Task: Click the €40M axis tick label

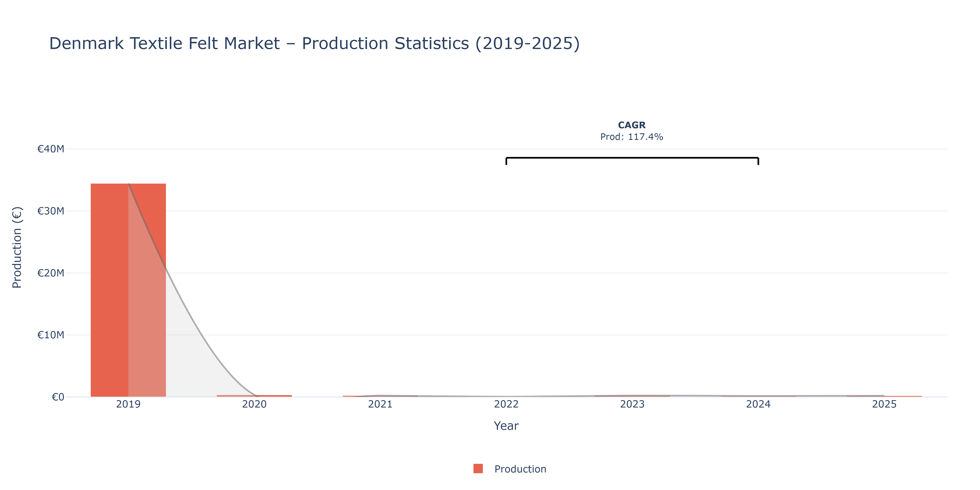Action: (x=51, y=149)
